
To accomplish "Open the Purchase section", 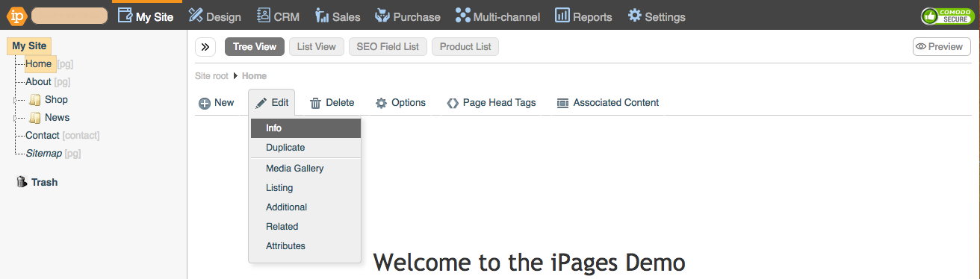I will pos(408,16).
